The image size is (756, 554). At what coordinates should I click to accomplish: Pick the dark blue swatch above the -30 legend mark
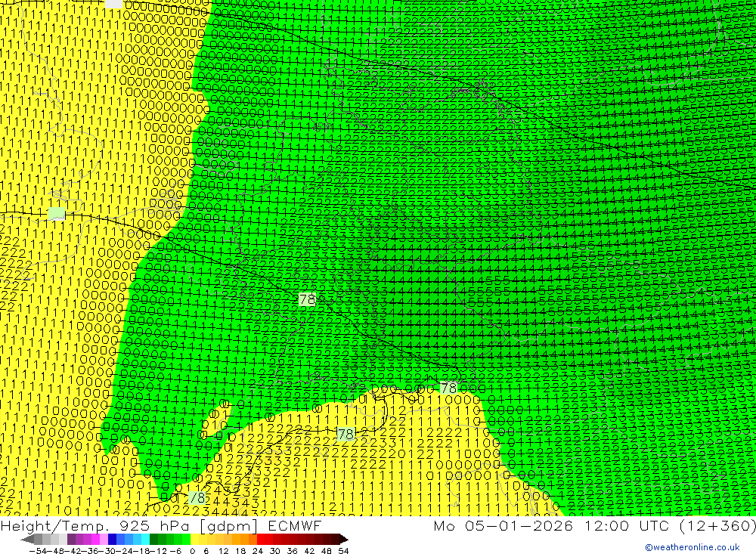click(x=112, y=539)
